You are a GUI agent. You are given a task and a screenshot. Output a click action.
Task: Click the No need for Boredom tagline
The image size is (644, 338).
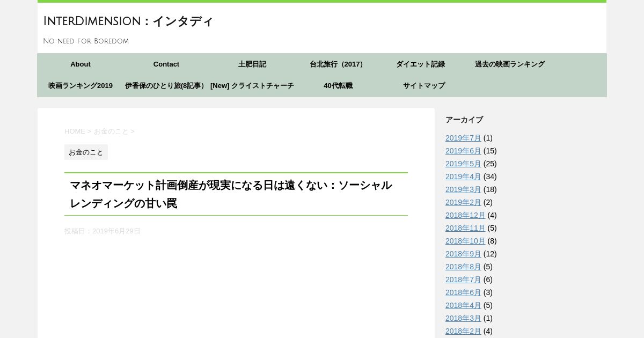point(86,41)
